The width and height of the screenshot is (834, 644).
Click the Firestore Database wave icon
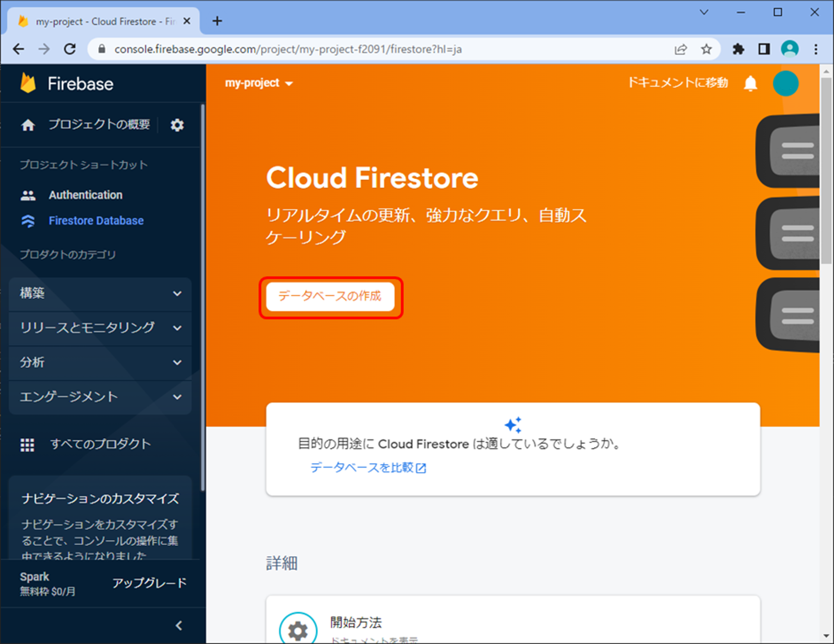28,221
